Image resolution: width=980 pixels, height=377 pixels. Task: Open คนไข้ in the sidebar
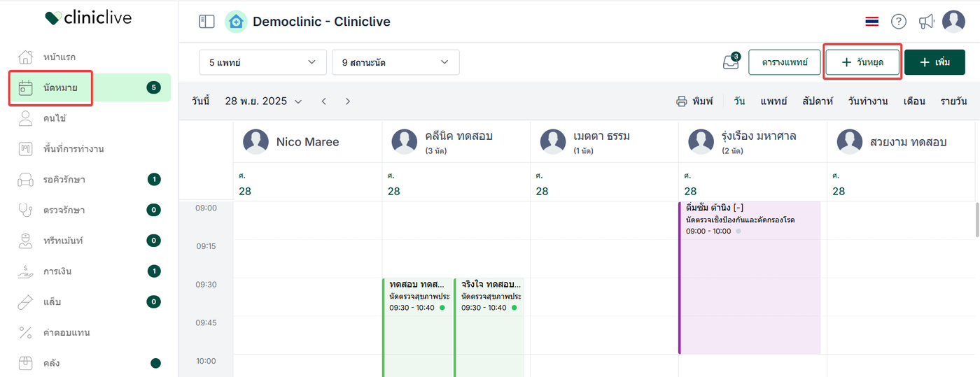[x=55, y=118]
